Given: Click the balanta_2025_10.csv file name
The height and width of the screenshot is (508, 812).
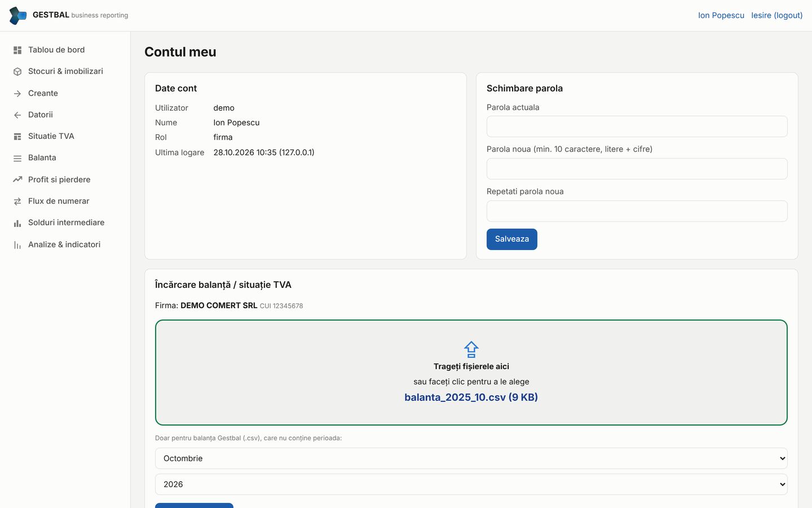Looking at the screenshot, I should (471, 397).
